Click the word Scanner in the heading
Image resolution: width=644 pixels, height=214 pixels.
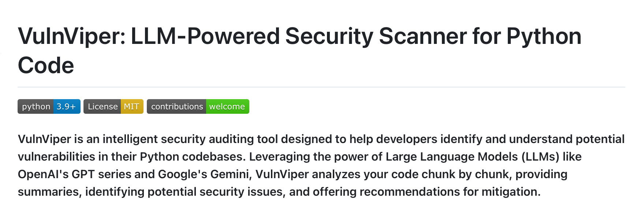423,37
